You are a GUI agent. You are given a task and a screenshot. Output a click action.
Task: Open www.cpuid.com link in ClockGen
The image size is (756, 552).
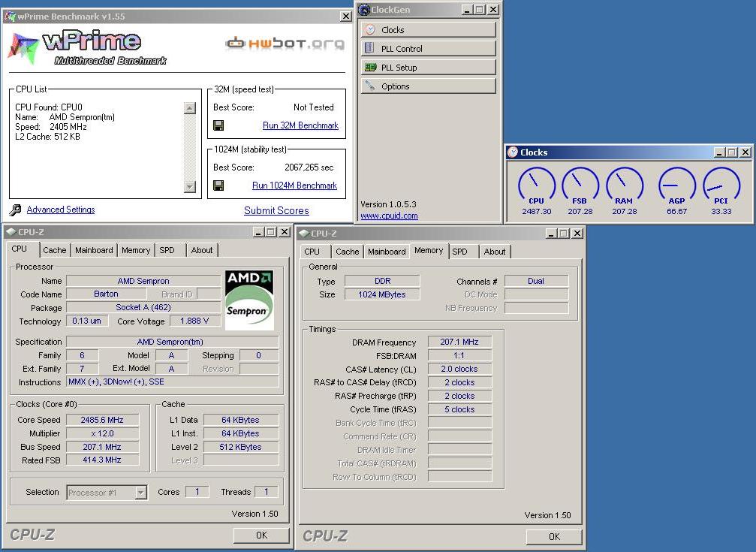(389, 216)
